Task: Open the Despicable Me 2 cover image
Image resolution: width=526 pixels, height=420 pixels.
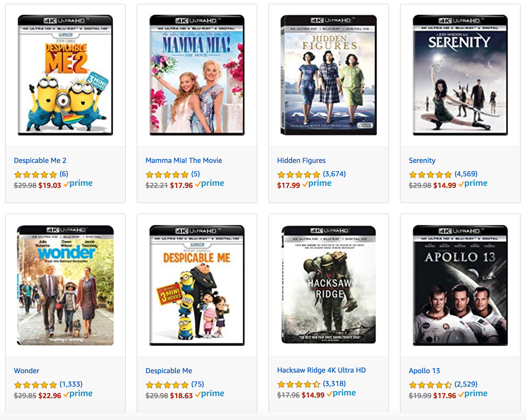Action: [x=65, y=75]
